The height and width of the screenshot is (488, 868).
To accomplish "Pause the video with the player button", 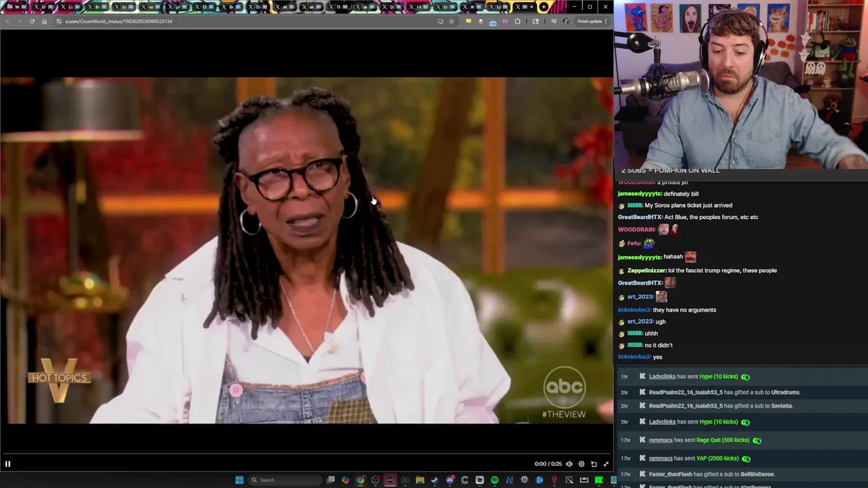I will tap(7, 464).
